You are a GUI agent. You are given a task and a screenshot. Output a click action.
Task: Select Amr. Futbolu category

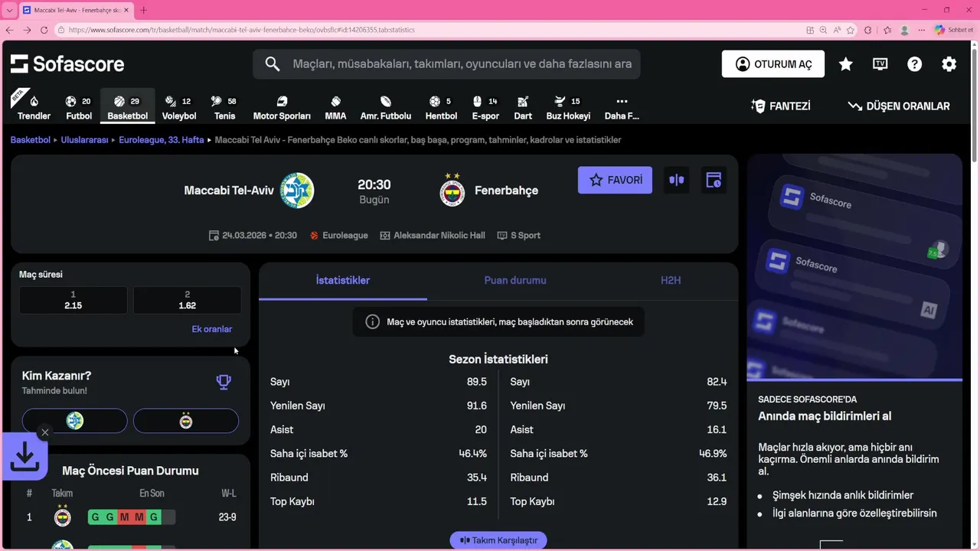386,108
